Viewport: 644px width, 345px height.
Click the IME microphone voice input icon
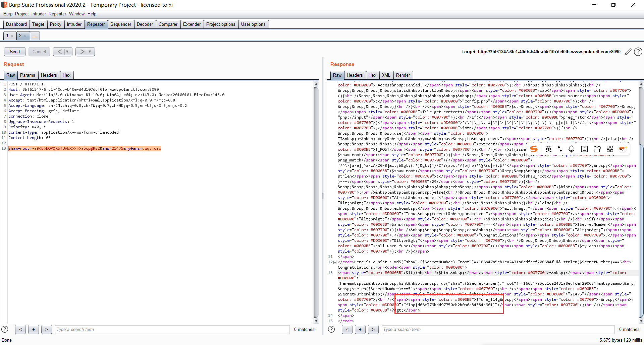[572, 149]
